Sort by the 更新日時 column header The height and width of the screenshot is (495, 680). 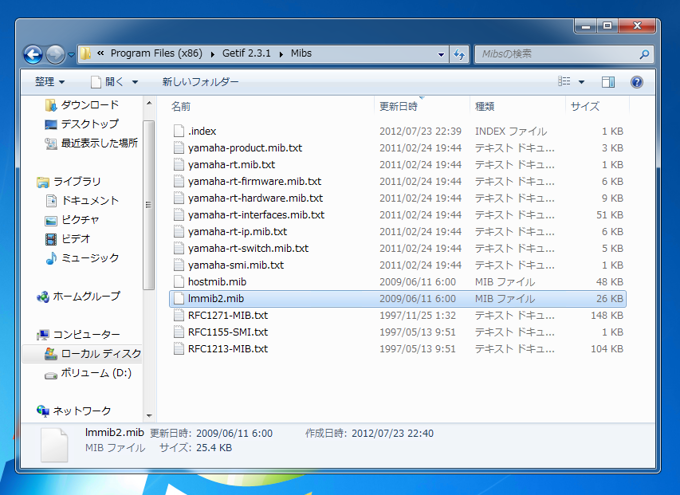pyautogui.click(x=398, y=106)
